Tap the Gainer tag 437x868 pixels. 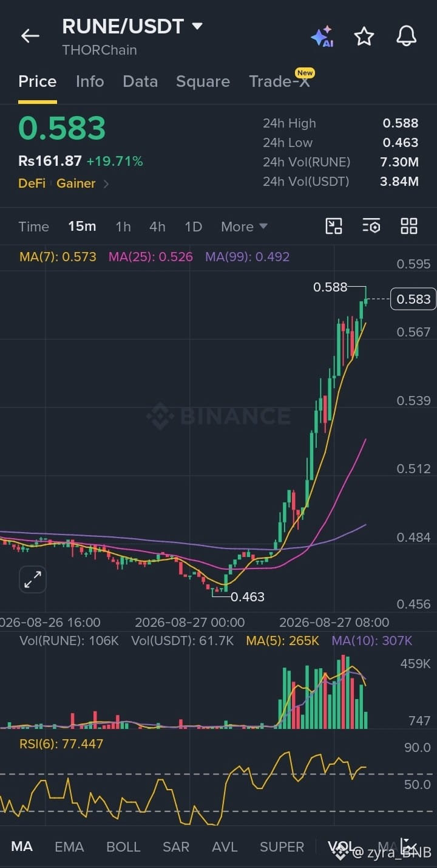76,183
